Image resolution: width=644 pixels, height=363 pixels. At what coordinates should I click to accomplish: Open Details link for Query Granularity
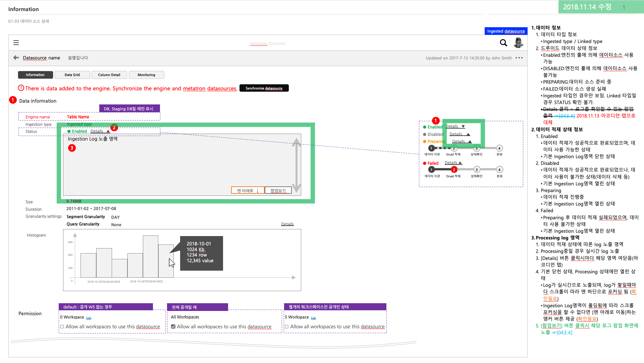click(287, 224)
